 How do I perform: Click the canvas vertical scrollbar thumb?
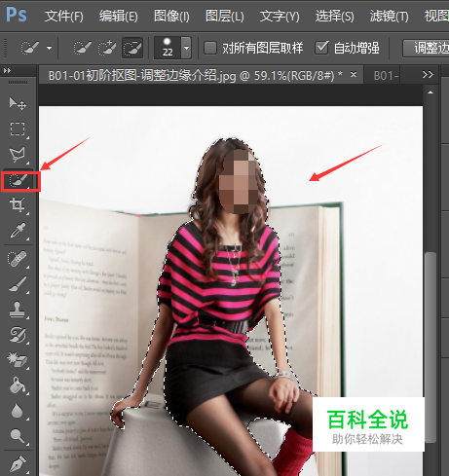click(x=430, y=348)
